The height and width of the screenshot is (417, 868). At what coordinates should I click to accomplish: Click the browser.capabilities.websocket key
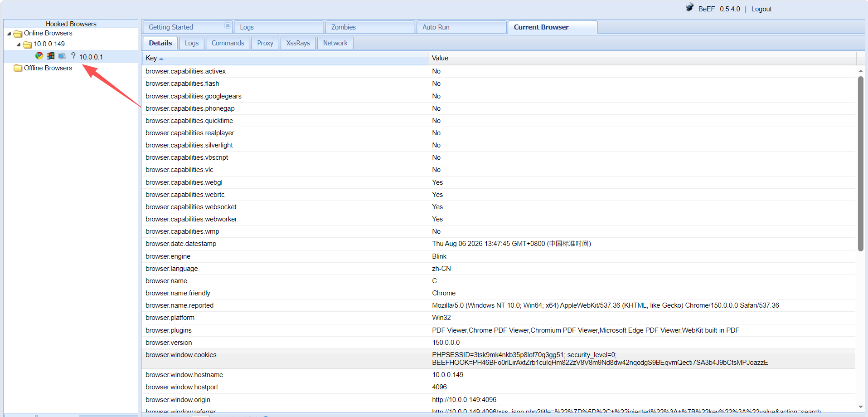point(191,207)
